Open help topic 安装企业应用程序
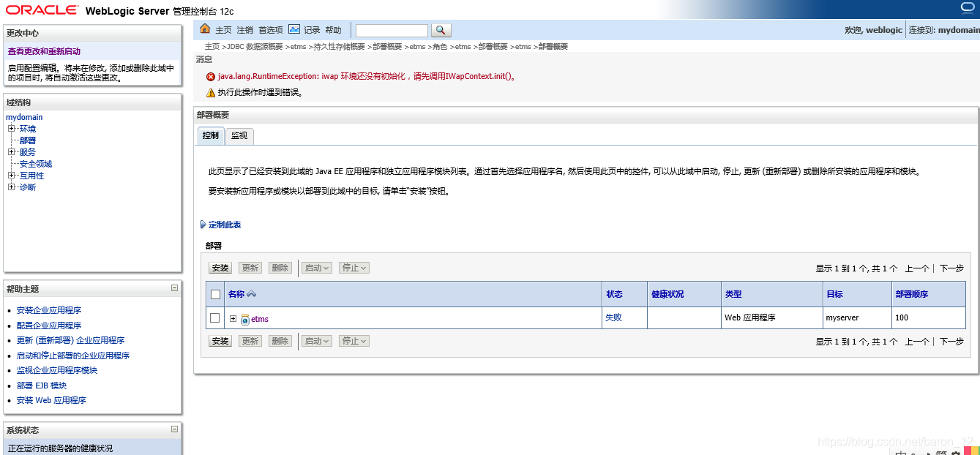 [x=49, y=310]
